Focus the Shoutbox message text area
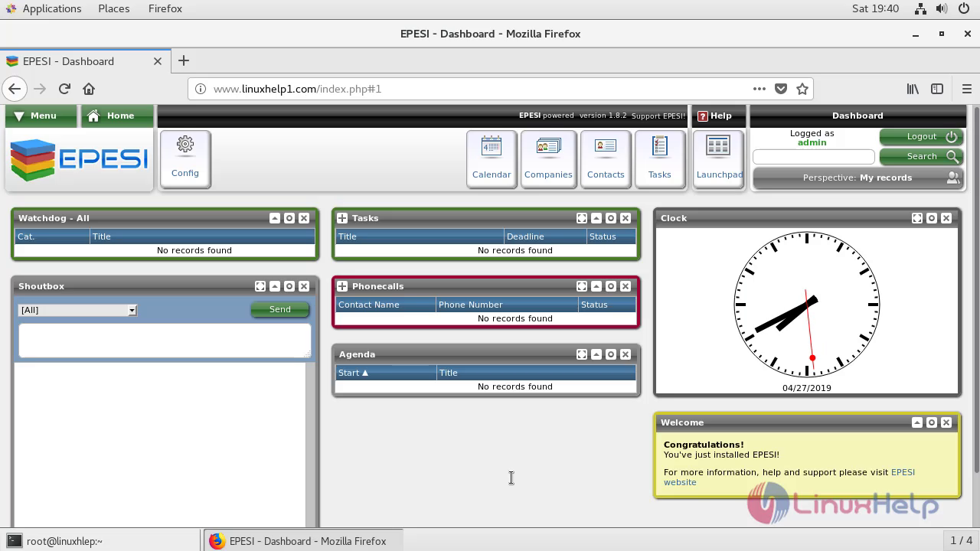This screenshot has height=551, width=980. pyautogui.click(x=165, y=341)
